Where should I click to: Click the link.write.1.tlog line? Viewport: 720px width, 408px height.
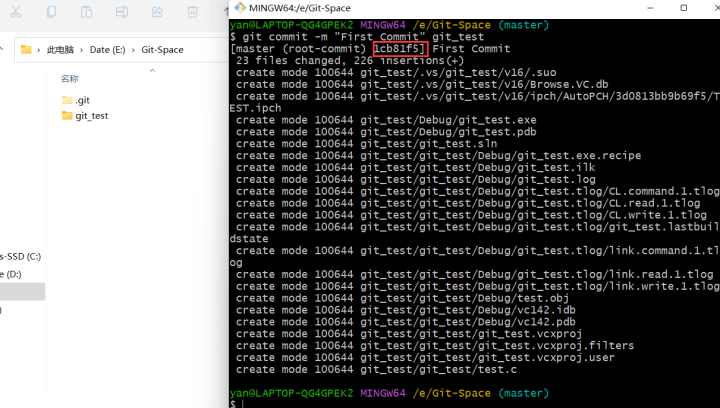tap(478, 287)
